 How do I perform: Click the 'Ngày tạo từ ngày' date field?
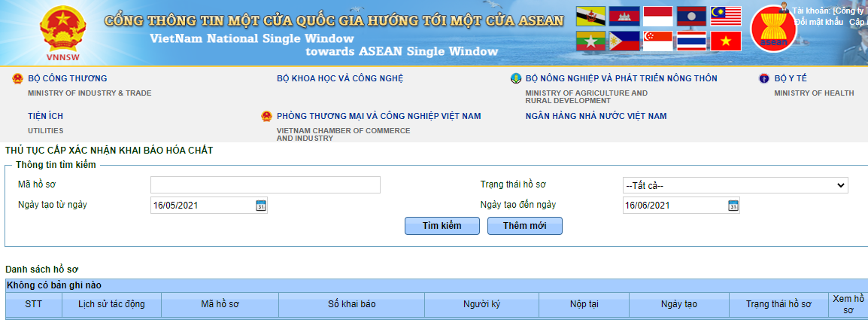(202, 206)
